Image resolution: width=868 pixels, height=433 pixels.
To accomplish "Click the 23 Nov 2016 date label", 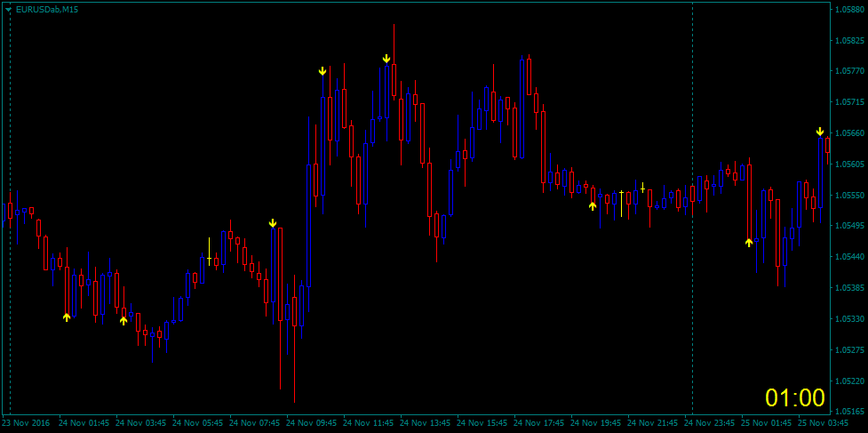I will [x=27, y=423].
